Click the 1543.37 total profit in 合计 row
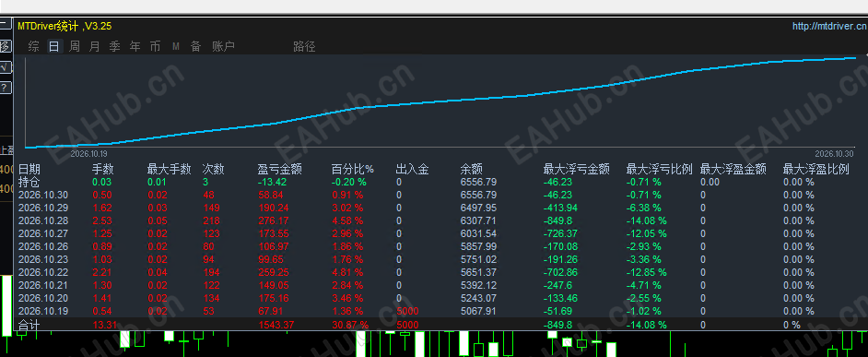This screenshot has width=868, height=357. [276, 325]
